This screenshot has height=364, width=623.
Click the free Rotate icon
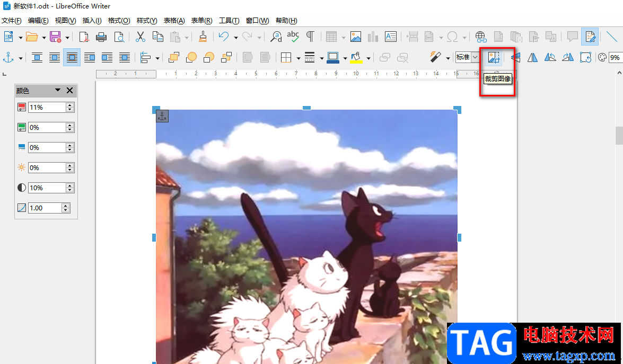click(x=585, y=58)
